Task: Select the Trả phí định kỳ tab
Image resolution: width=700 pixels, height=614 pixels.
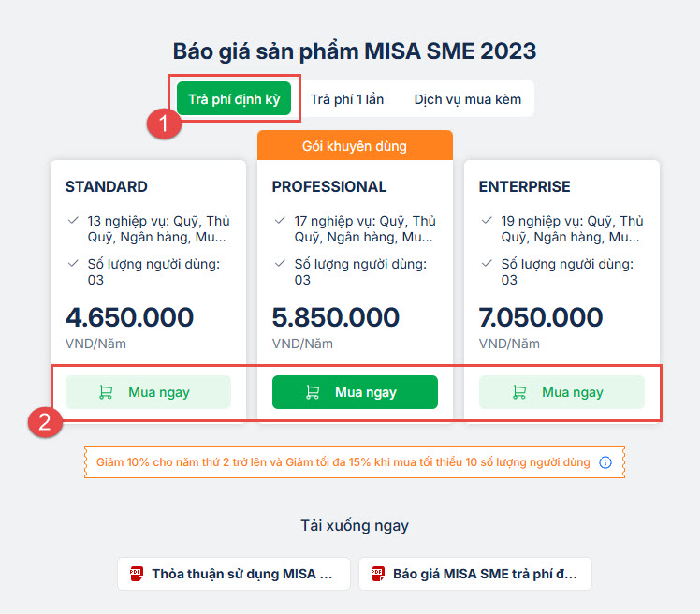Action: coord(234,99)
